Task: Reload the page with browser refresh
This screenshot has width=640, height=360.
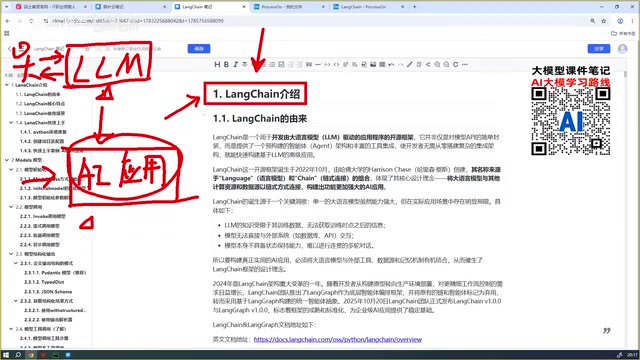Action: (31, 21)
